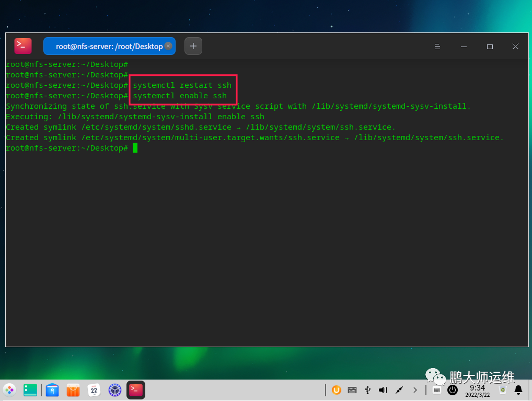Image resolution: width=532 pixels, height=401 pixels.
Task: Click the orange U tray icon
Action: tap(336, 390)
